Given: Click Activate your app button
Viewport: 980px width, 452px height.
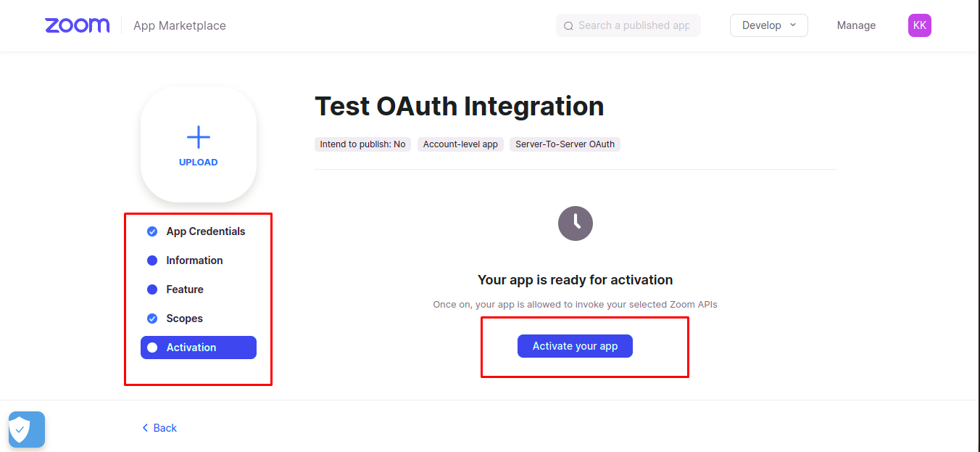Looking at the screenshot, I should coord(575,346).
